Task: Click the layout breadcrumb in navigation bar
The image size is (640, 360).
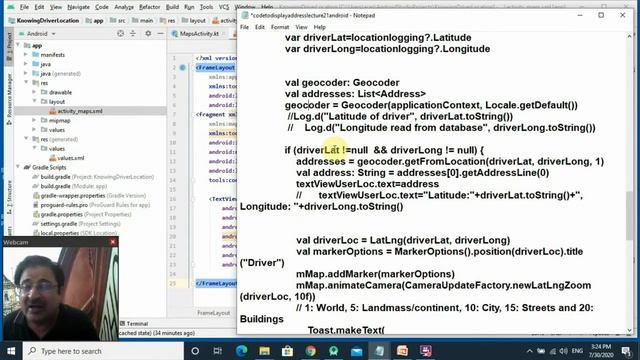Action: pyautogui.click(x=194, y=20)
